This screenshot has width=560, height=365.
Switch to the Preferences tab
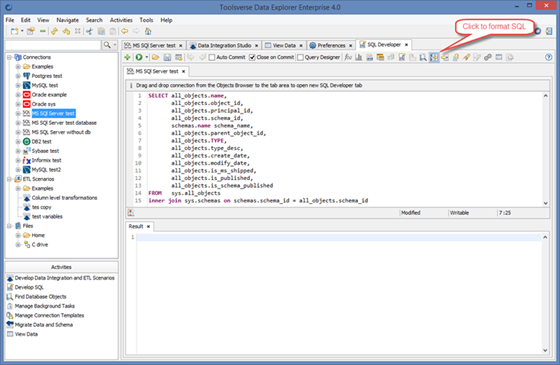tap(331, 45)
